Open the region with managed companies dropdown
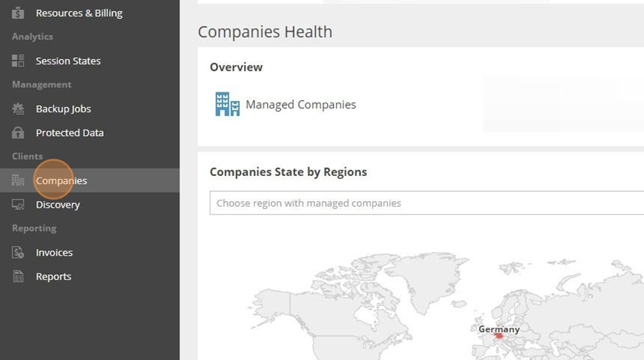This screenshot has height=360, width=644. point(426,203)
